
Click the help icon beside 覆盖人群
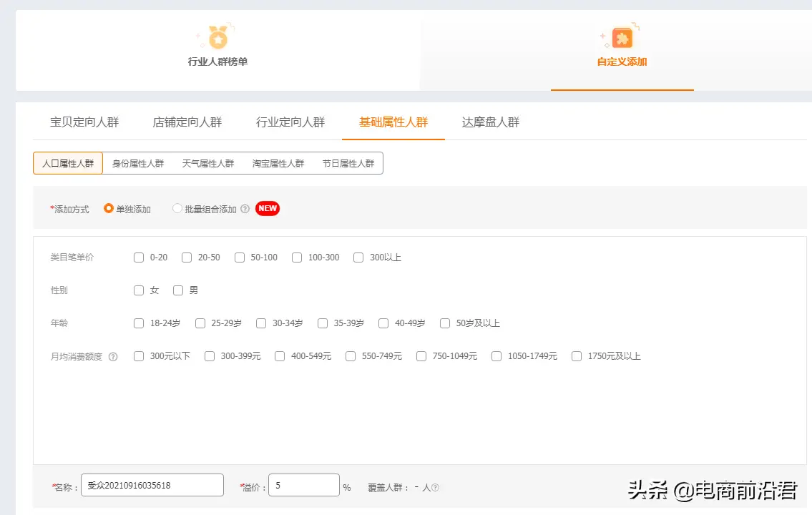pos(436,486)
